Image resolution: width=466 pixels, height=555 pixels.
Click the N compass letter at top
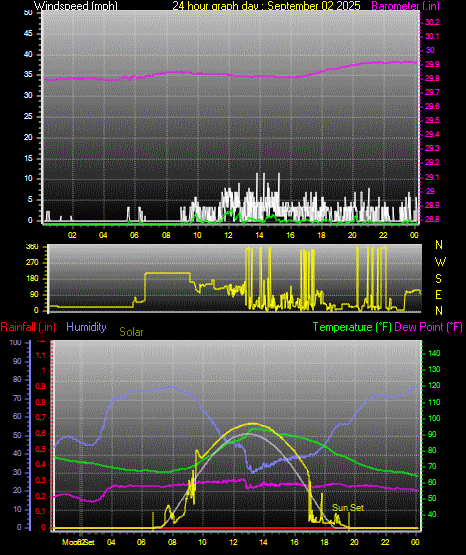coord(439,245)
